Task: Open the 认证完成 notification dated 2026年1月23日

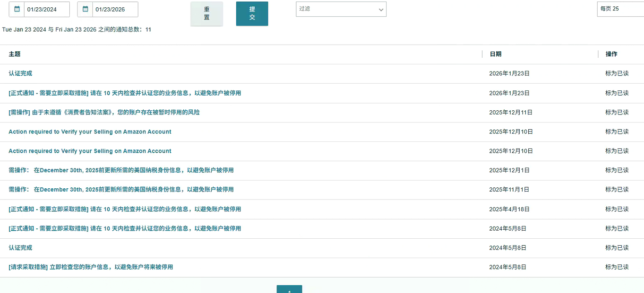Action: pyautogui.click(x=20, y=74)
